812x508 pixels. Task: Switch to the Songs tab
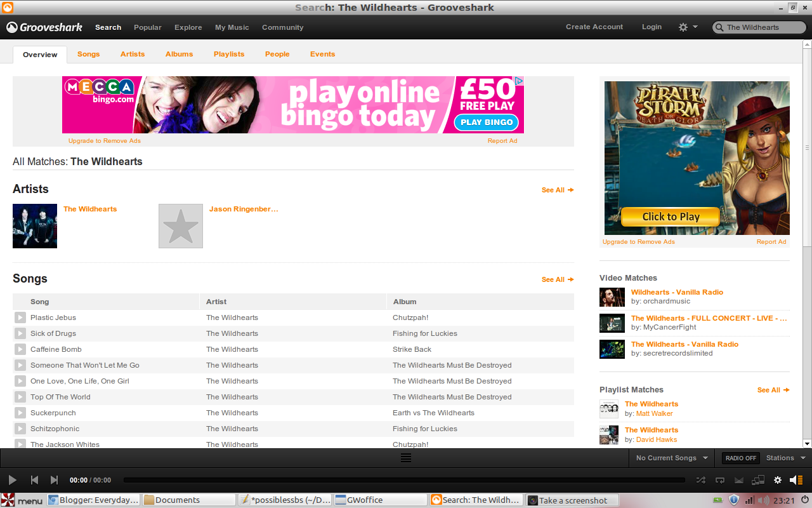88,54
